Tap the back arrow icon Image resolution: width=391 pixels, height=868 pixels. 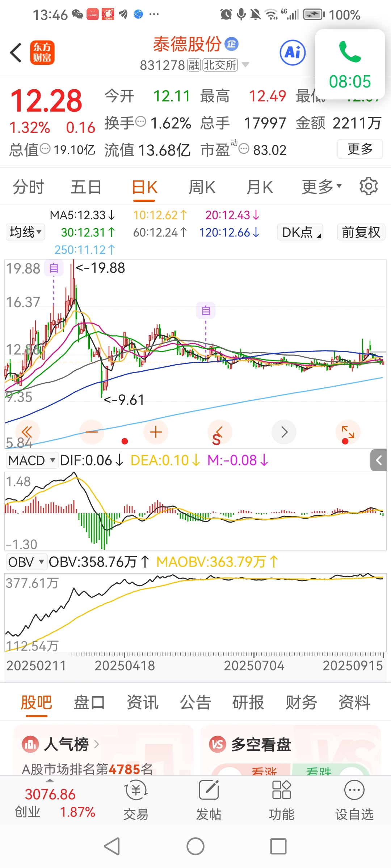pyautogui.click(x=16, y=53)
